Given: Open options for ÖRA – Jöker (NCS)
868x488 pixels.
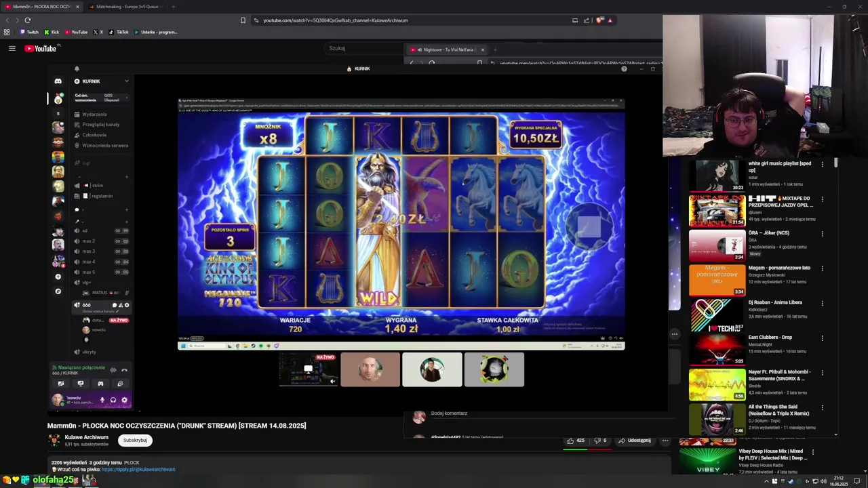Looking at the screenshot, I should 823,234.
